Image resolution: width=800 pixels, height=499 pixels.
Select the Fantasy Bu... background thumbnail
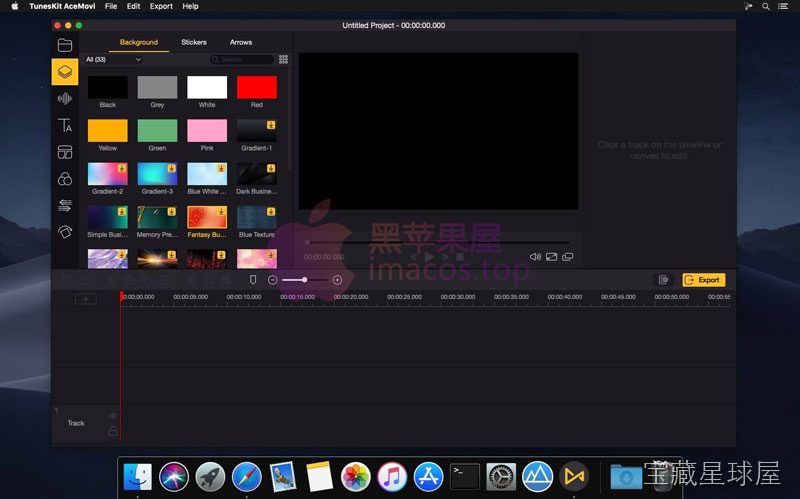pos(207,217)
